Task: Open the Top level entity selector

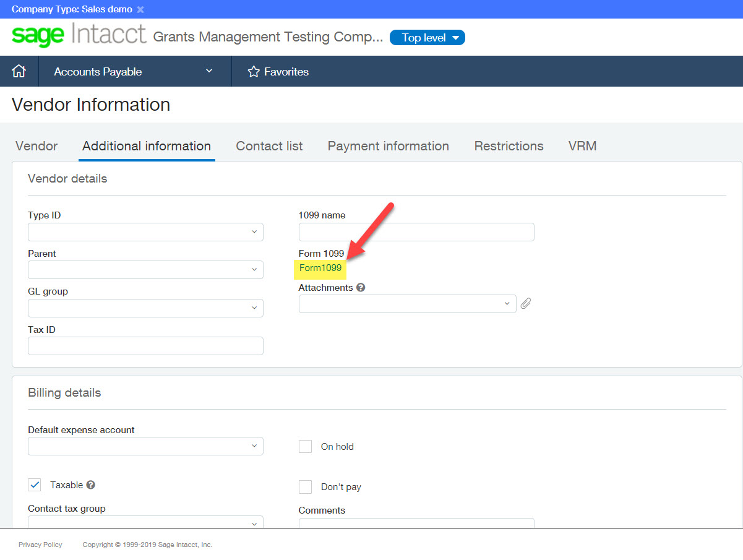Action: 427,38
